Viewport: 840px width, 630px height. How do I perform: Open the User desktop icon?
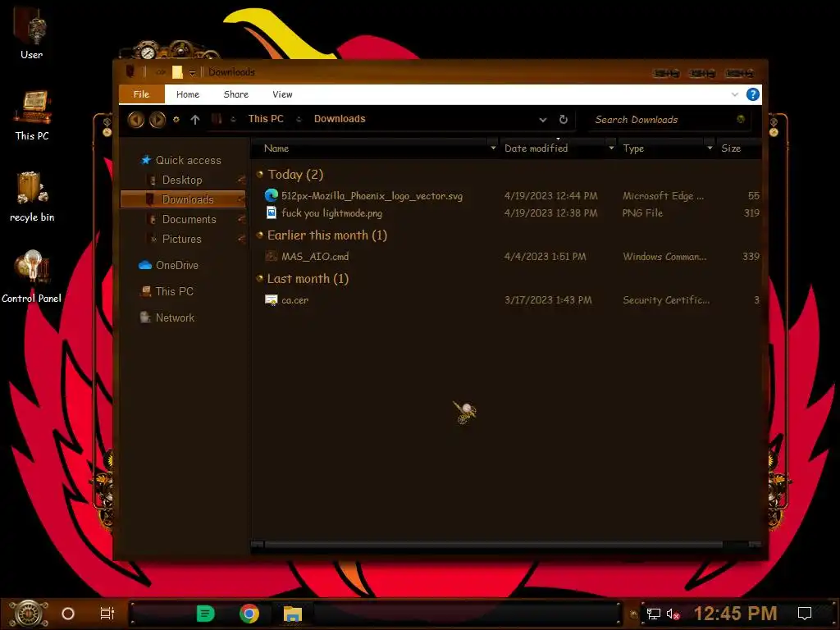coord(31,33)
